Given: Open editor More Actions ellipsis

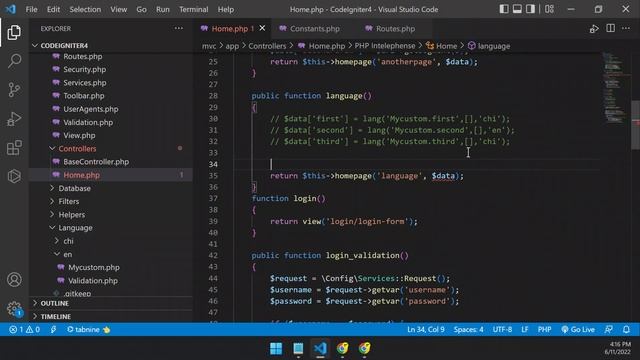Looking at the screenshot, I should click(x=626, y=28).
